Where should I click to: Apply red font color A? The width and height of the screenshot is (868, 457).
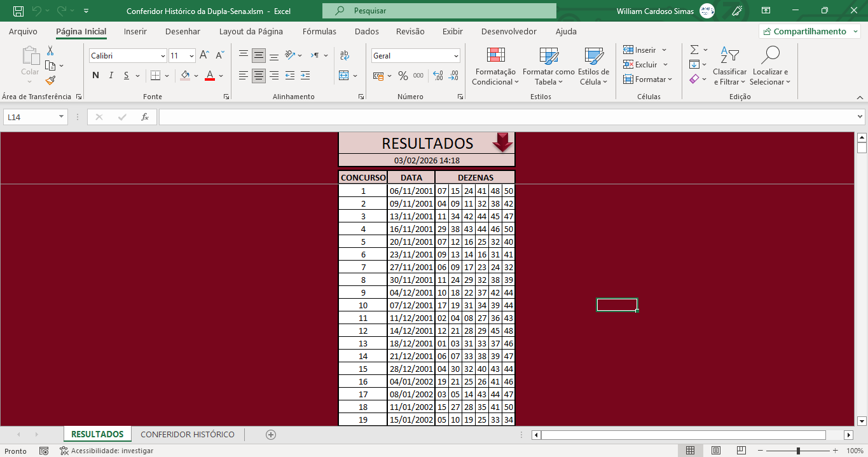210,76
